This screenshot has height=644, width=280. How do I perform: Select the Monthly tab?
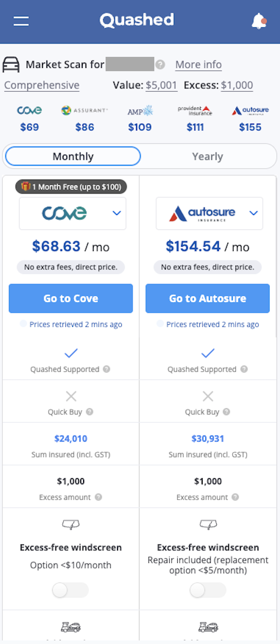point(73,156)
